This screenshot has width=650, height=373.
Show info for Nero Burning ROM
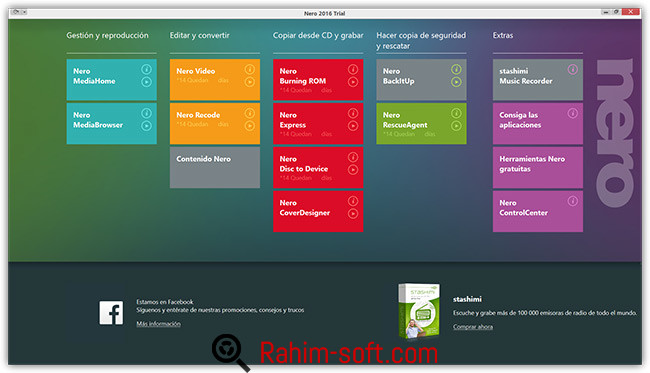353,69
